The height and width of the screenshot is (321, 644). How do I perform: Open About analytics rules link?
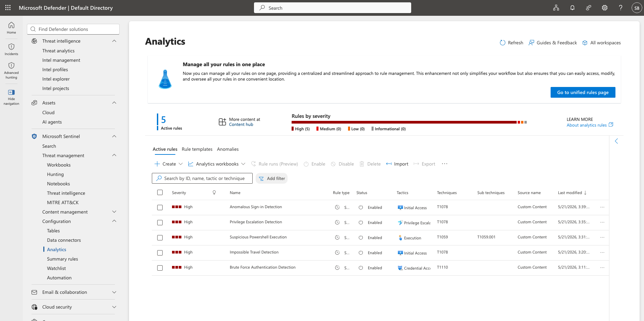point(590,125)
